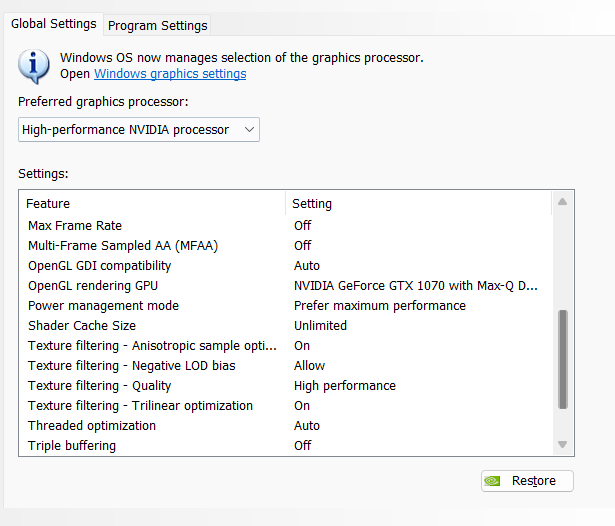Expand dropdown chevron beside High-performance NVIDIA processor
The image size is (615, 526).
[249, 129]
